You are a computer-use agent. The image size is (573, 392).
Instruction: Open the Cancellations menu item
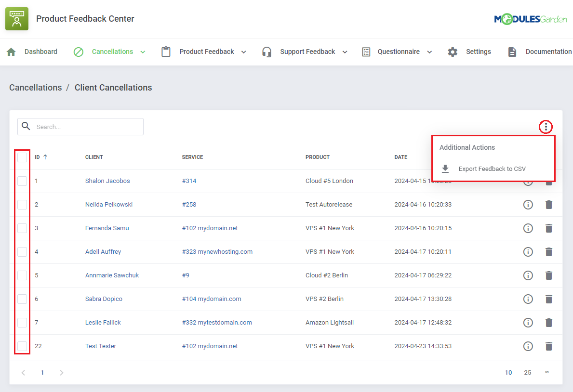point(113,52)
